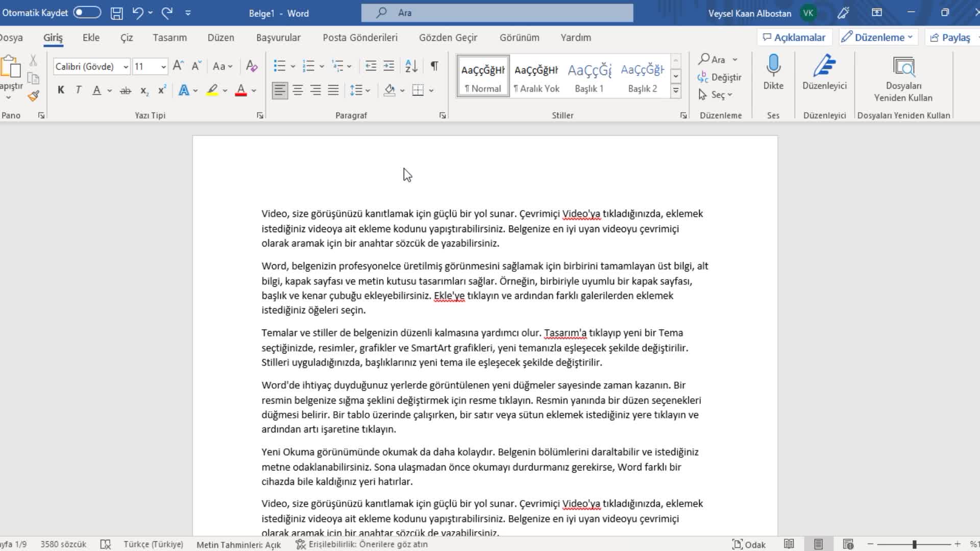980x551 pixels.
Task: Expand the numbered list dropdown
Action: 322,66
